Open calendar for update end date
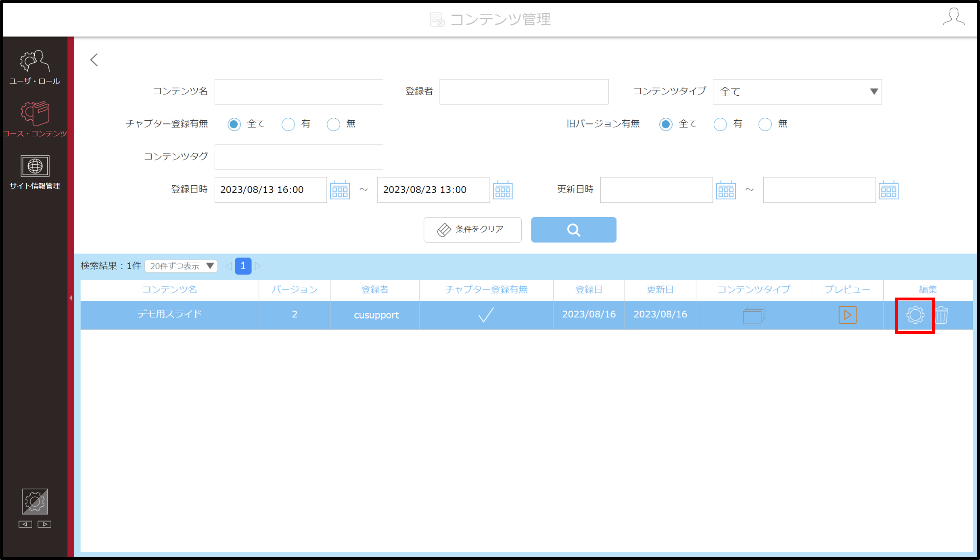This screenshot has height=560, width=980. click(x=888, y=190)
